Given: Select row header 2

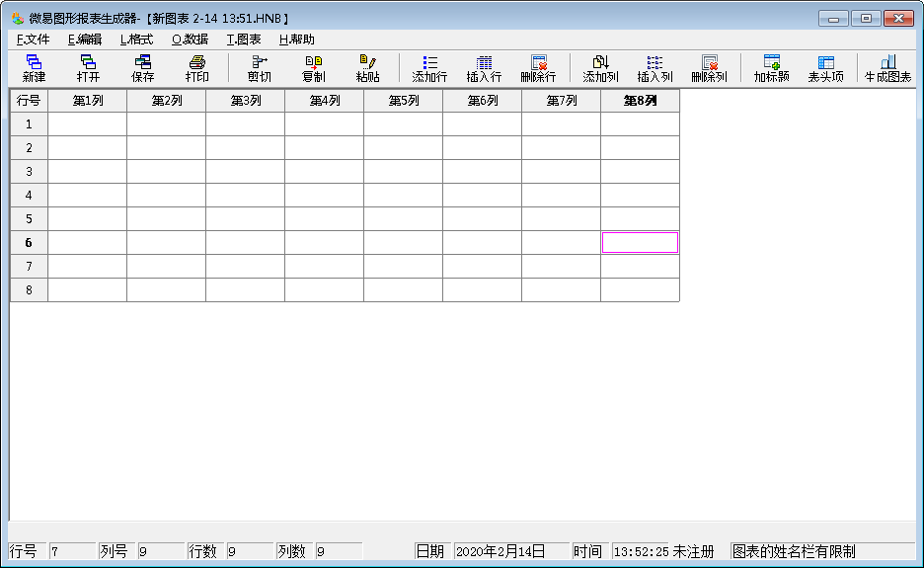Looking at the screenshot, I should click(x=29, y=148).
